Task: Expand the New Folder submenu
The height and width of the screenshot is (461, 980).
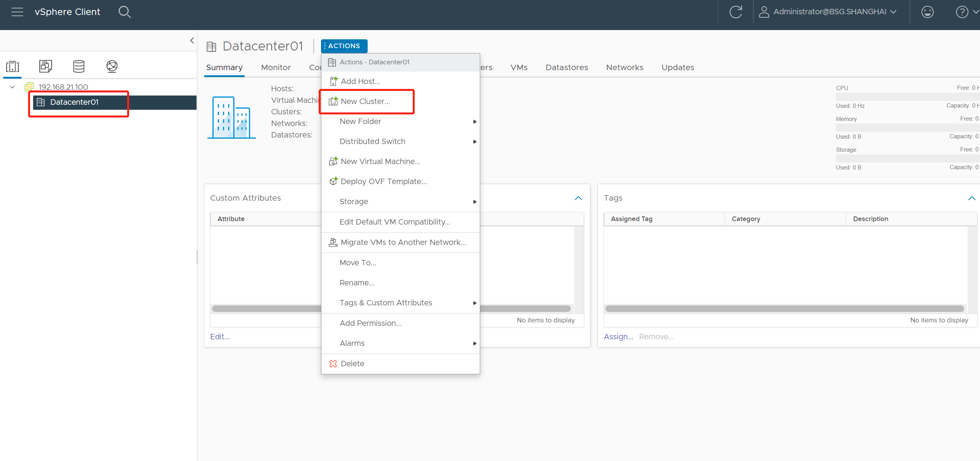Action: 400,121
